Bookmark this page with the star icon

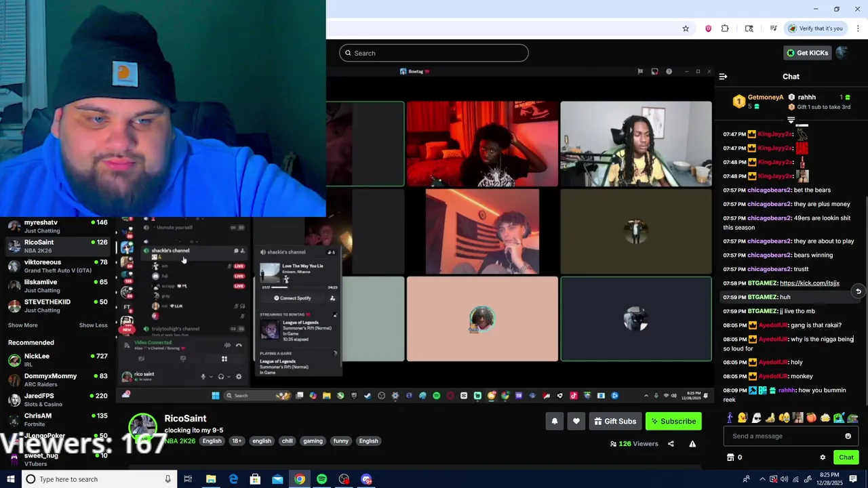(686, 28)
